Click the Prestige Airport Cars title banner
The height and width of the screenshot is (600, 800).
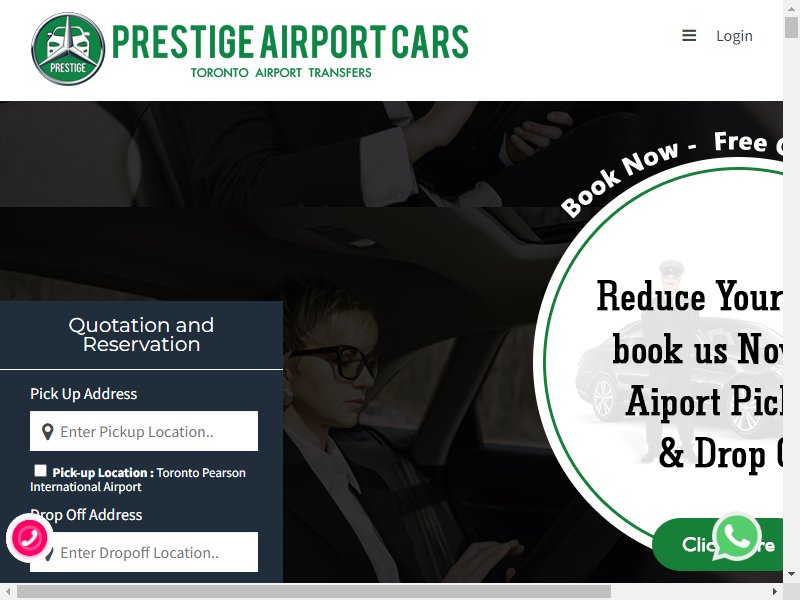[290, 50]
